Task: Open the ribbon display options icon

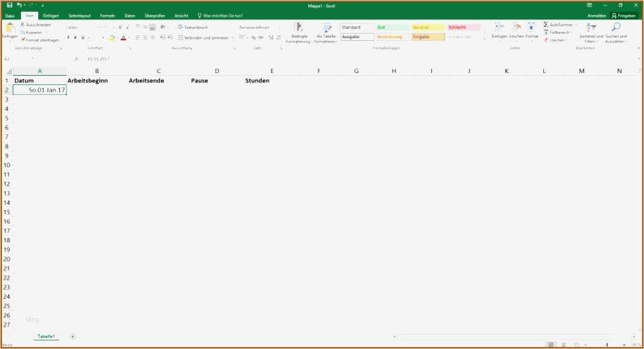Action: [589, 5]
